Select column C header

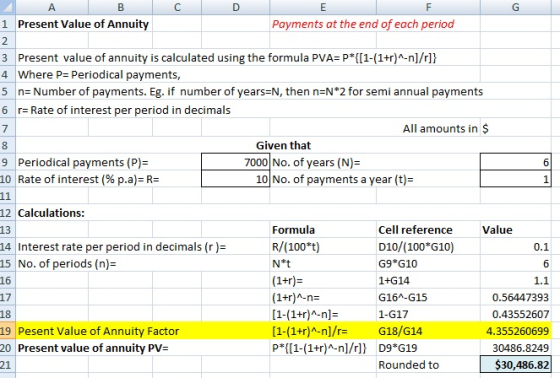(x=177, y=7)
